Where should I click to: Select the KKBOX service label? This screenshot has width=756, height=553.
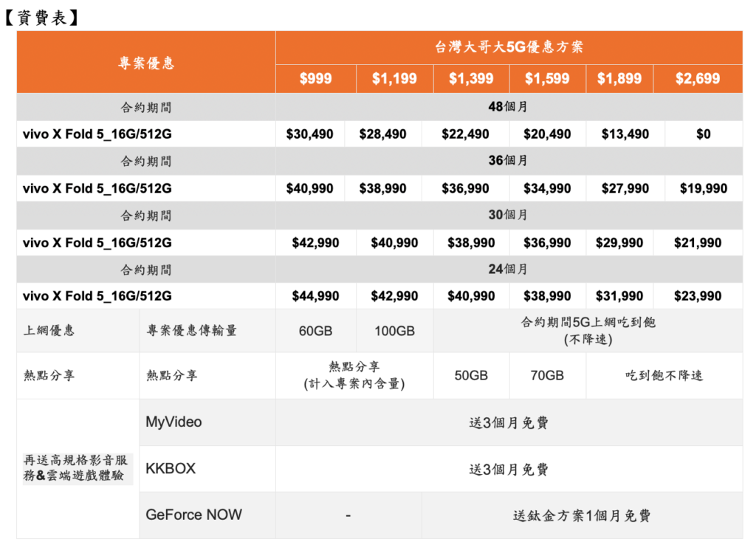click(171, 469)
